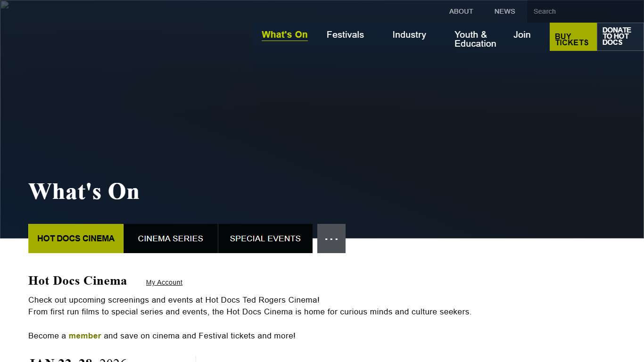644x362 pixels.
Task: Follow the green member link
Action: click(x=85, y=336)
